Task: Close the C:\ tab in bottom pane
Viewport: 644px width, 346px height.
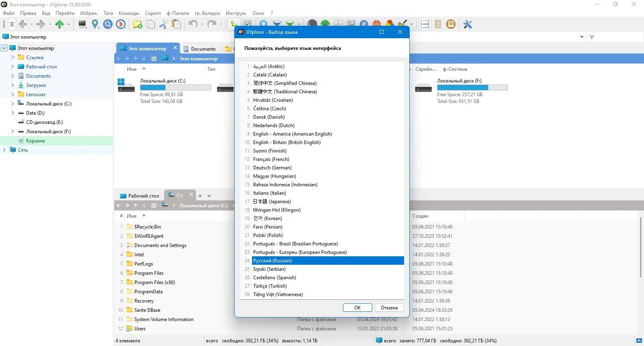Action: 191,195
